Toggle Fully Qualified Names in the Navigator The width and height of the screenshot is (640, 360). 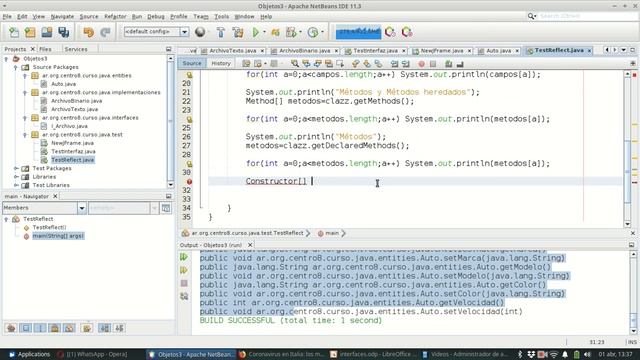[x=87, y=328]
